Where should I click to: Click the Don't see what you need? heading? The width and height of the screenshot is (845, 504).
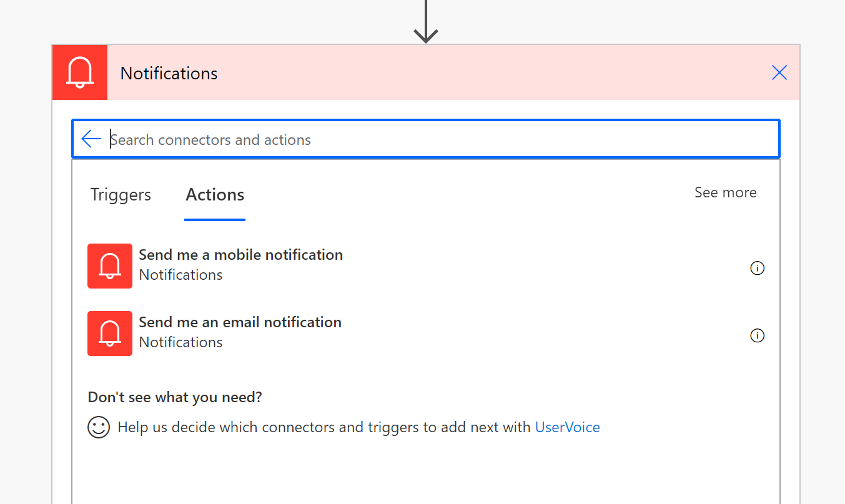[x=175, y=397]
